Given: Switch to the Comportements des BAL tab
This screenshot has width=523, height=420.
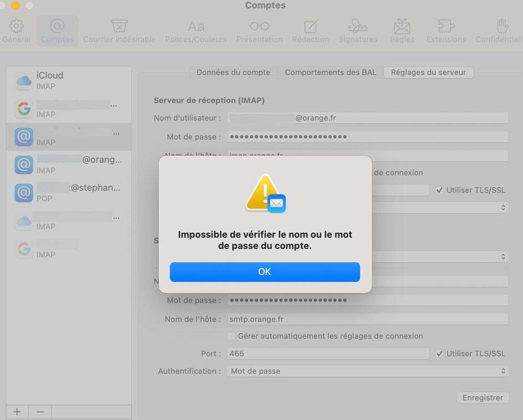Looking at the screenshot, I should tap(330, 73).
